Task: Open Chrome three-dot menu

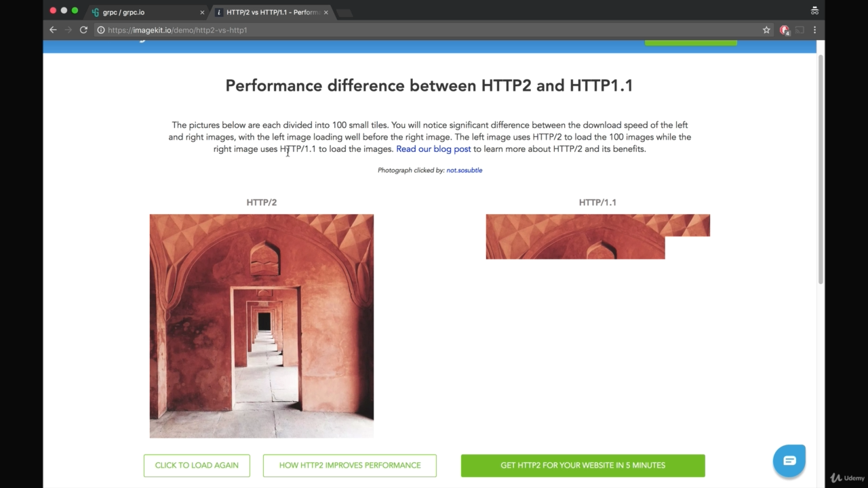Action: [x=814, y=30]
